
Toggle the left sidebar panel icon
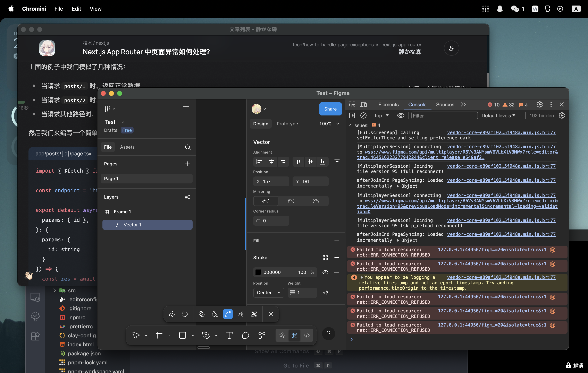pos(186,109)
